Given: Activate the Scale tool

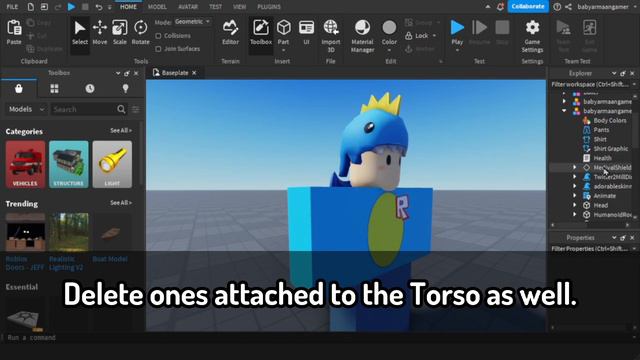Looking at the screenshot, I should pos(120,33).
